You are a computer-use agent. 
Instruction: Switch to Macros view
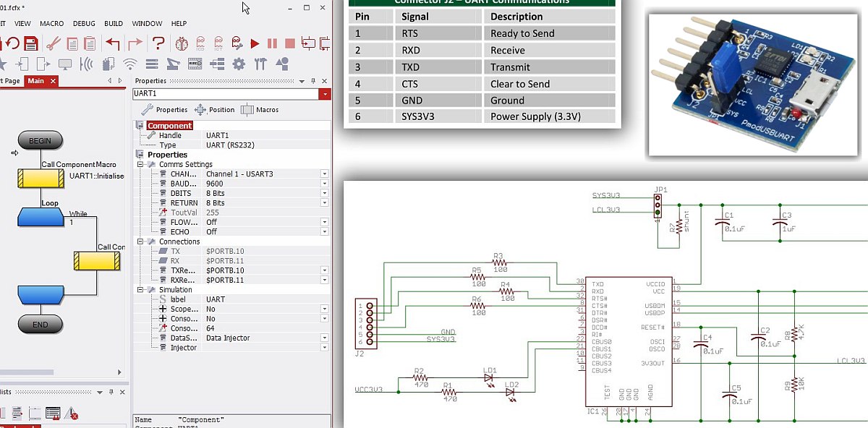tap(260, 110)
